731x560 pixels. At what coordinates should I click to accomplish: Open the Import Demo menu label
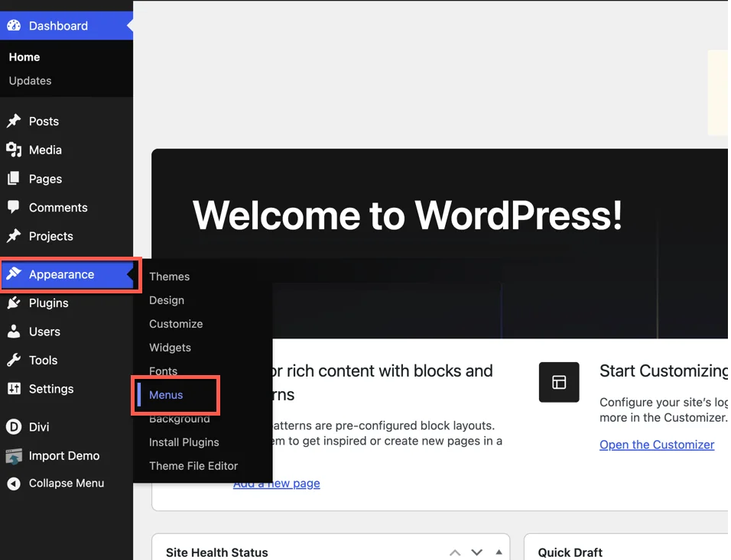64,455
